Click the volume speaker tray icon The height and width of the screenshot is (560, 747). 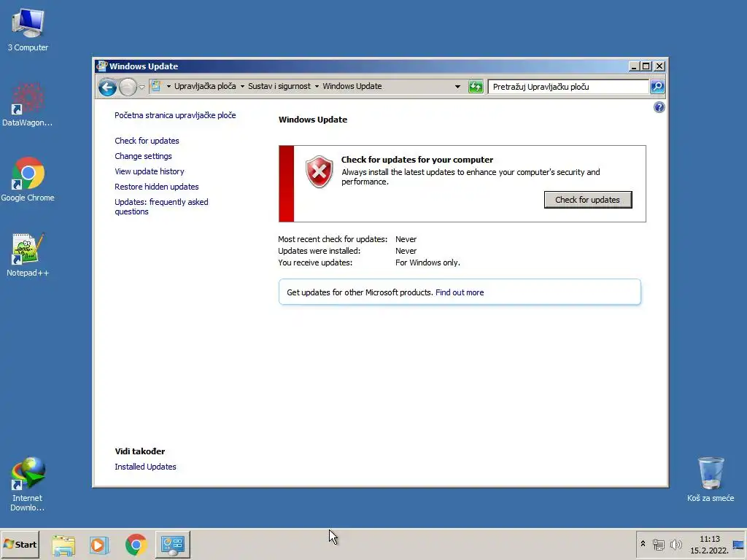[x=676, y=544]
